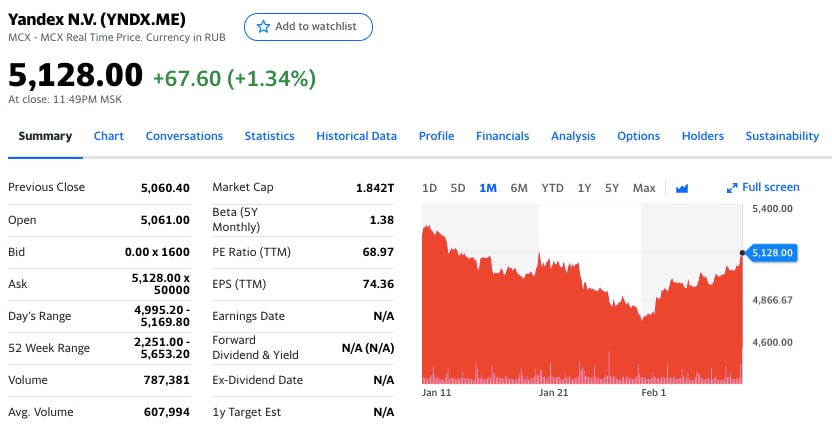The image size is (832, 448).
Task: Click the Avg. Volume value 607,994
Action: coord(167,412)
